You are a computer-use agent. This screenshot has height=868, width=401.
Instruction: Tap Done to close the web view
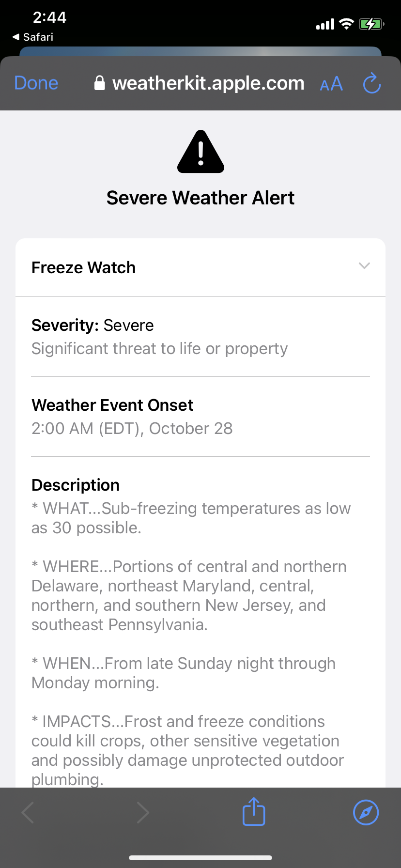coord(36,83)
